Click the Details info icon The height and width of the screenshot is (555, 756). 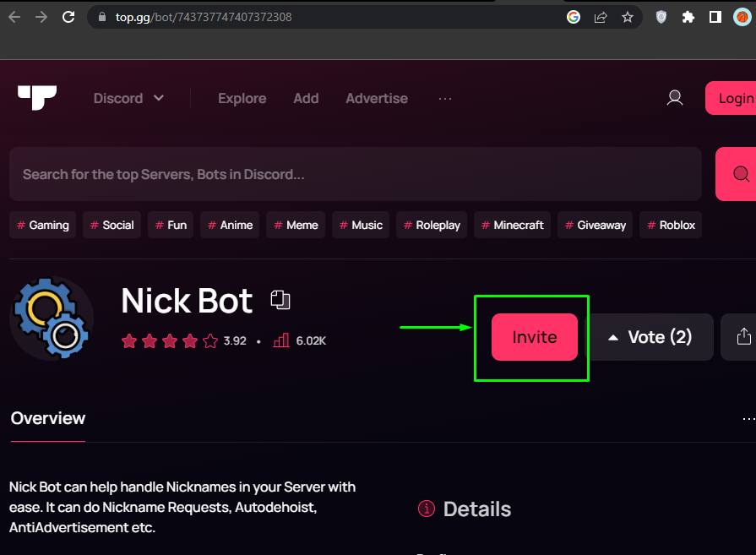pos(427,509)
